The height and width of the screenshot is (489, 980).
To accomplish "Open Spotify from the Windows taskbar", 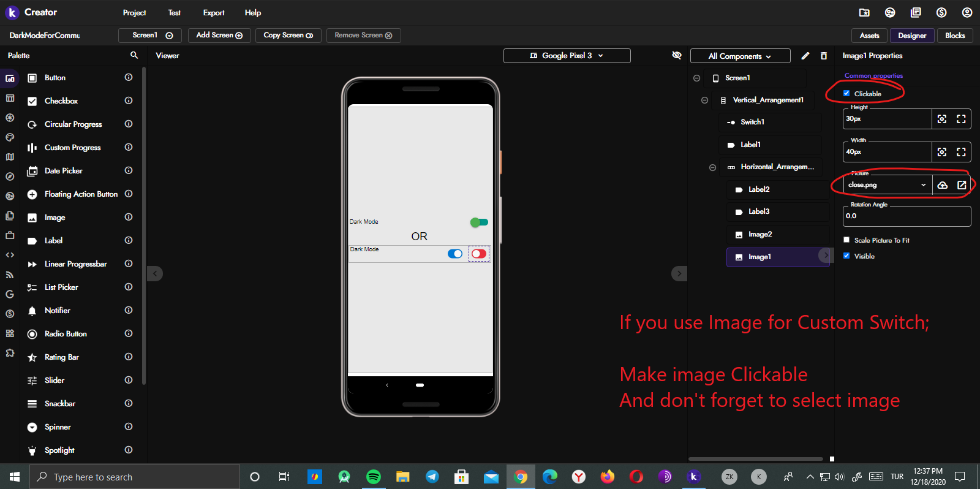I will (x=374, y=477).
